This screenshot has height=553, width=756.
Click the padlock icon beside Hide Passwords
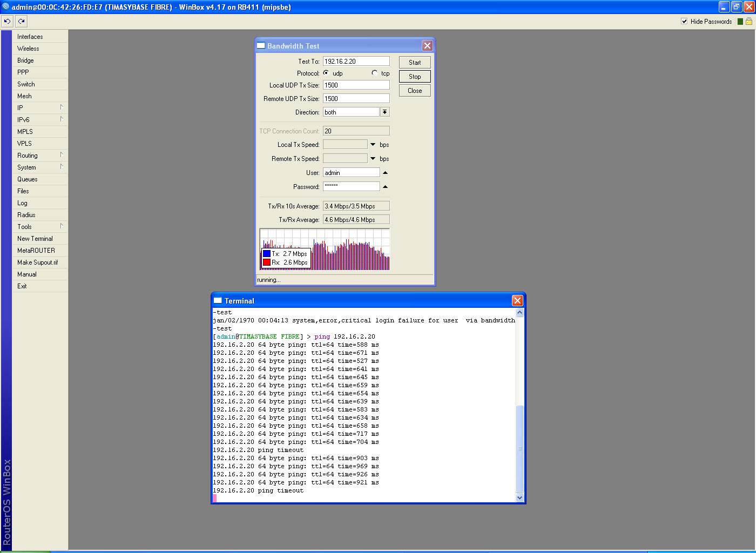point(747,21)
